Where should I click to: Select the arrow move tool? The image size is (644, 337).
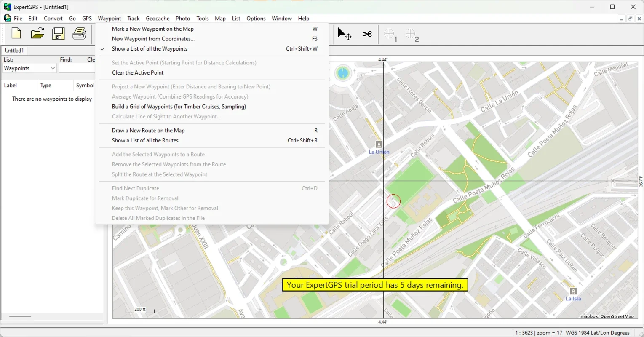[345, 34]
